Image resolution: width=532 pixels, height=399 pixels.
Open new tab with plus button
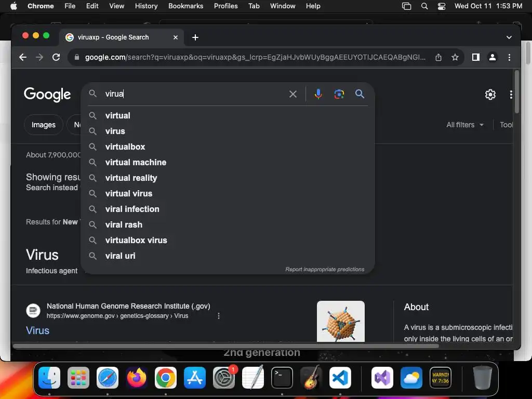tap(195, 37)
